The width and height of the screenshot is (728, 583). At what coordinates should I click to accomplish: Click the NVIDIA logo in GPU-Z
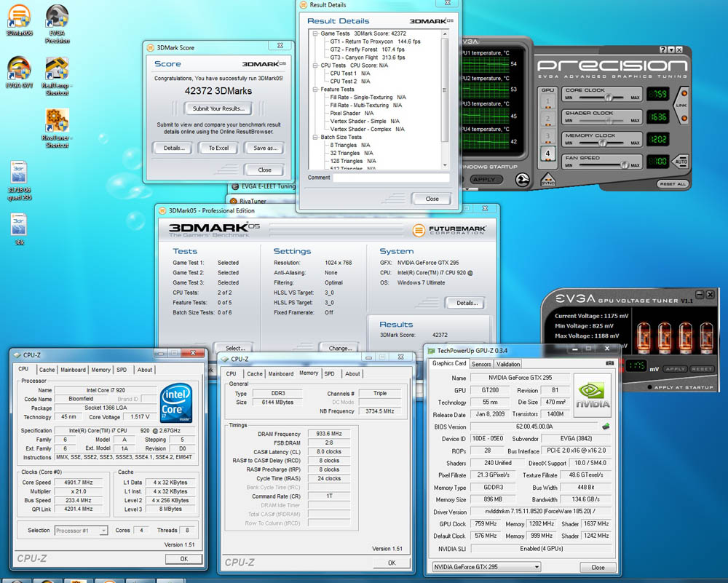tap(593, 394)
